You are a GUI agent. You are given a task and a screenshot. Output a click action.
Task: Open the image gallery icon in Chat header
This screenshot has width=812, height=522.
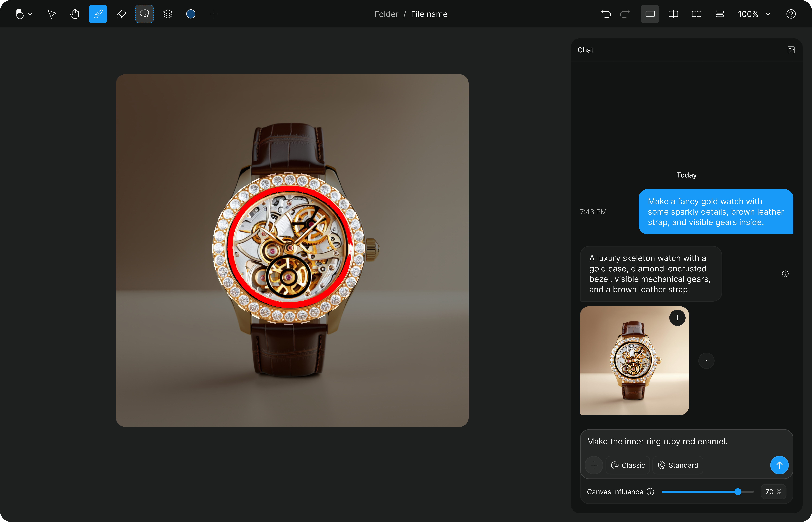[791, 50]
